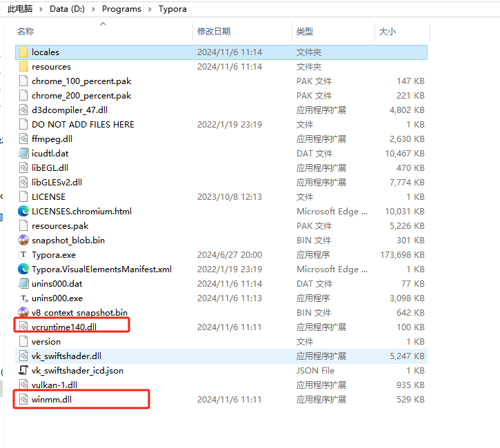Click the disc icon of snapshot_blob.bin

[23, 241]
